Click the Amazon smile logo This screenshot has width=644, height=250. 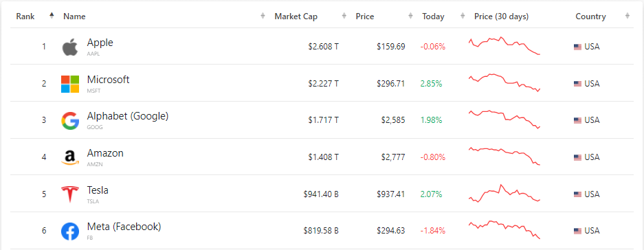point(70,158)
